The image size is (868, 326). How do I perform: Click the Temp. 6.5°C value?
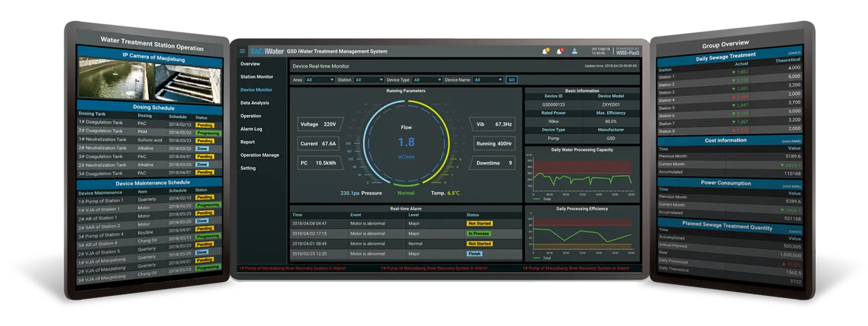click(x=445, y=193)
